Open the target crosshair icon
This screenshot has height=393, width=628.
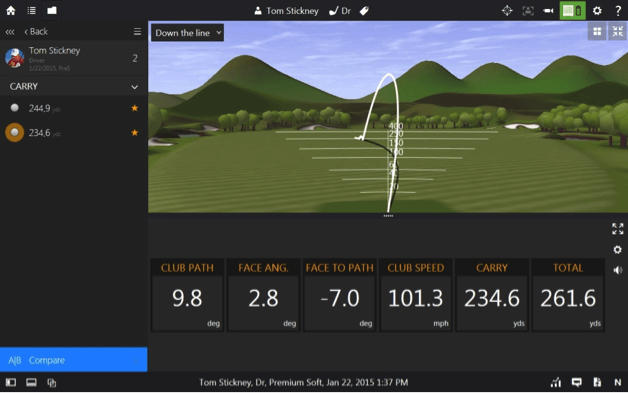tap(507, 10)
